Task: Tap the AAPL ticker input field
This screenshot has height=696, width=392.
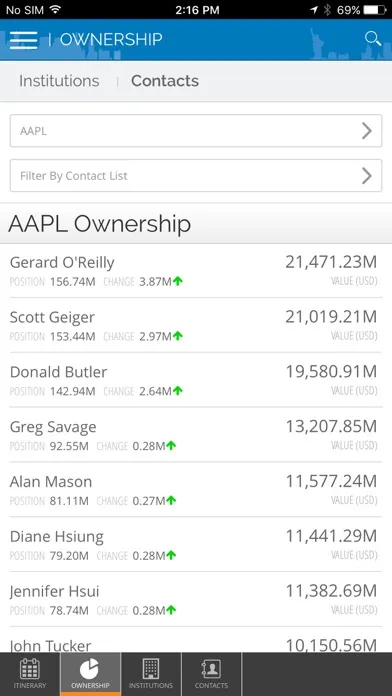Action: pyautogui.click(x=196, y=131)
